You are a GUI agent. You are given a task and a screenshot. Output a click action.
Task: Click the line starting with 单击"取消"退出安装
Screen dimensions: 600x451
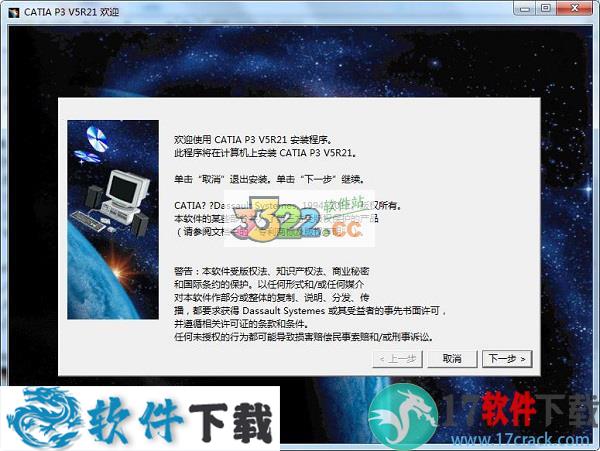coord(270,179)
